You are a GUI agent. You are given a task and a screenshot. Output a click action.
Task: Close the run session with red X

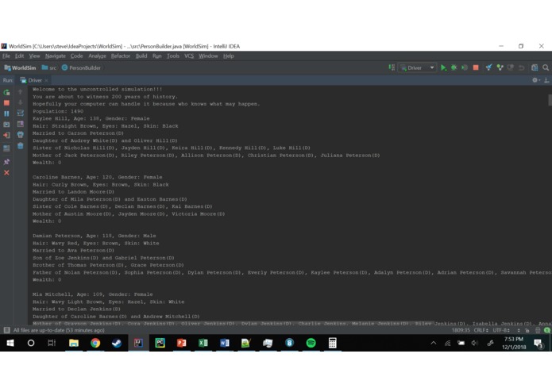click(6, 173)
